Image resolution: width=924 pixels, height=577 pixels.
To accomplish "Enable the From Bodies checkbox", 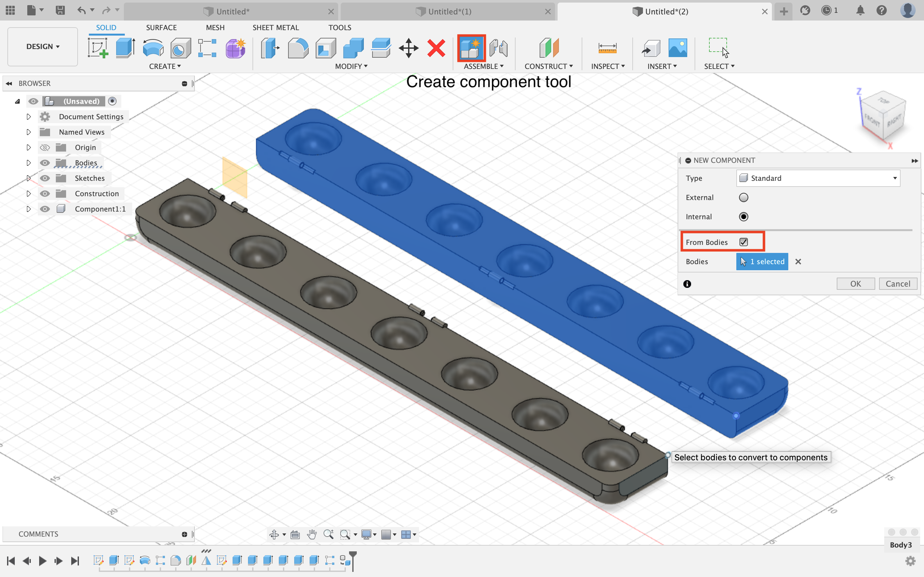I will click(744, 241).
